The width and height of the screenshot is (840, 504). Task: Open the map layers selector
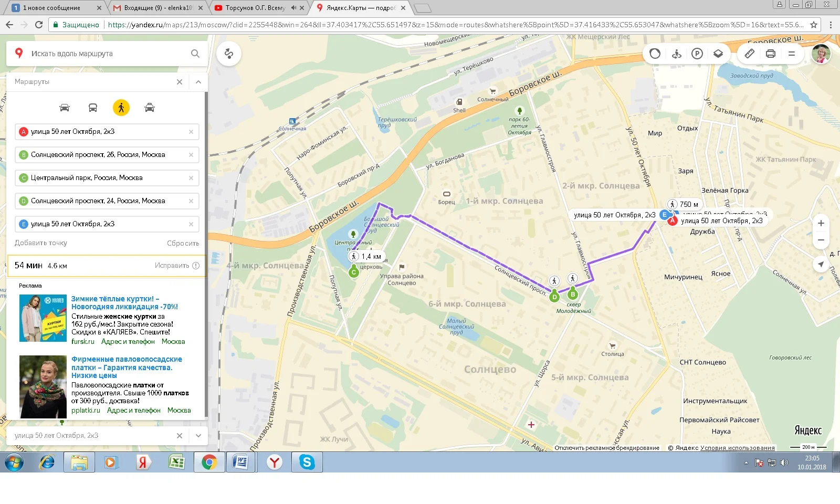click(x=718, y=54)
